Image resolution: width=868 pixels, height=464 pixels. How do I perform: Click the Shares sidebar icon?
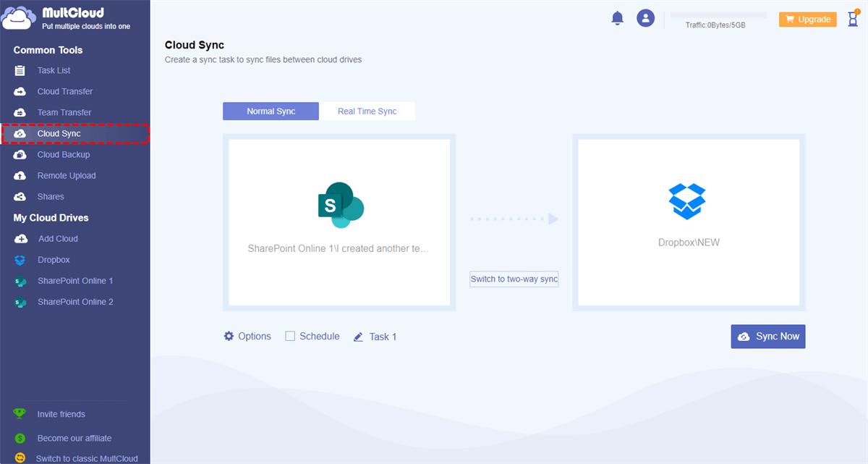click(20, 197)
